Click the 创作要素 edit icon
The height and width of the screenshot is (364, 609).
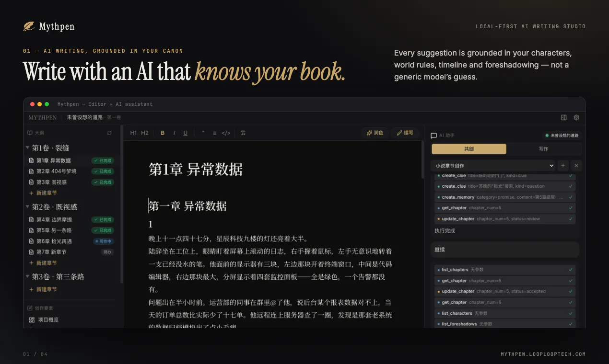tap(30, 308)
